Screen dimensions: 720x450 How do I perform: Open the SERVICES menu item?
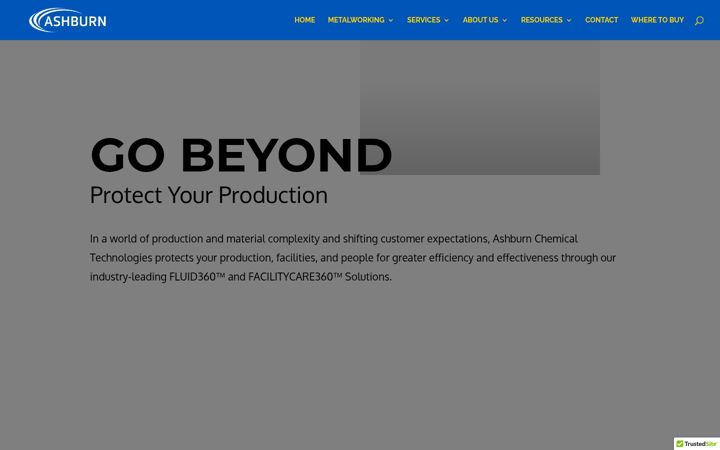point(423,20)
